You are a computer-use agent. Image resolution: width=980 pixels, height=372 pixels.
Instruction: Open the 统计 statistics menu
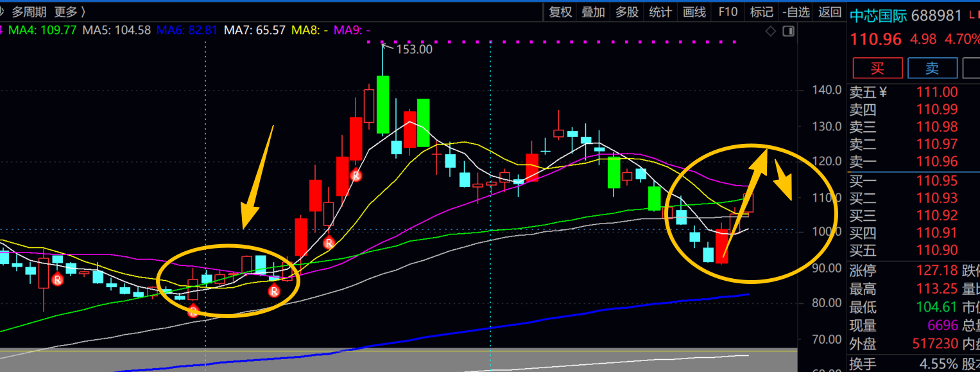[x=660, y=12]
